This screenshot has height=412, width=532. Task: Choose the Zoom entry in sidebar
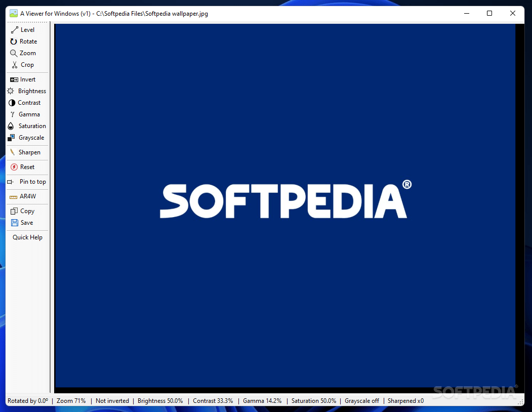click(x=27, y=53)
